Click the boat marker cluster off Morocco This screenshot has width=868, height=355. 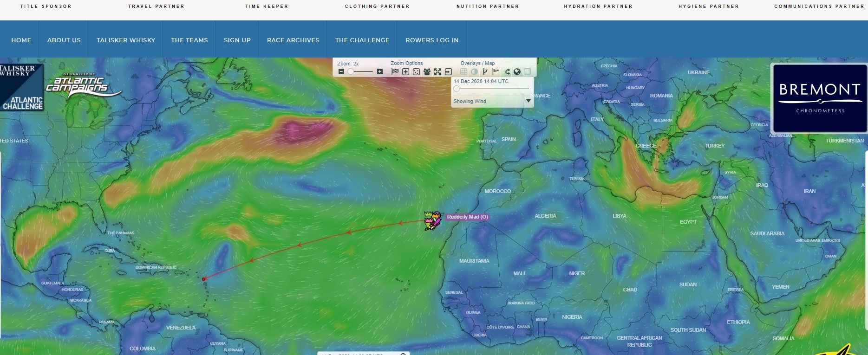click(433, 220)
